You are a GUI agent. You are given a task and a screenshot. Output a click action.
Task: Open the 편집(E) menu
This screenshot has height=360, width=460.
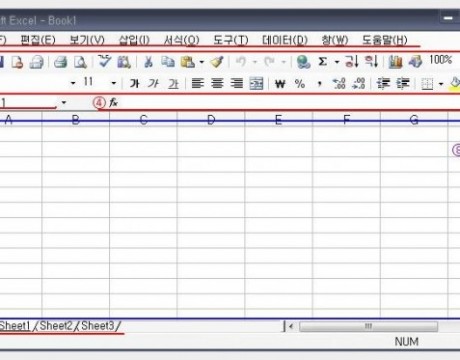pos(38,40)
